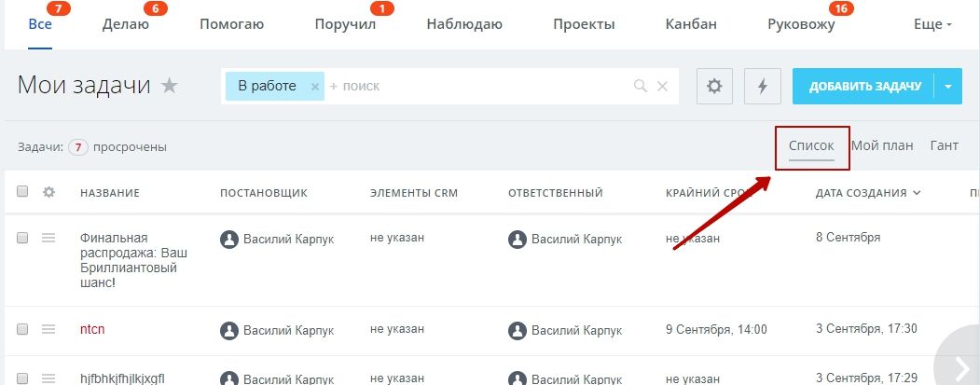The image size is (980, 385).
Task: Open the hjfbhkjfhjlkjxgfl task link
Action: coord(122,378)
